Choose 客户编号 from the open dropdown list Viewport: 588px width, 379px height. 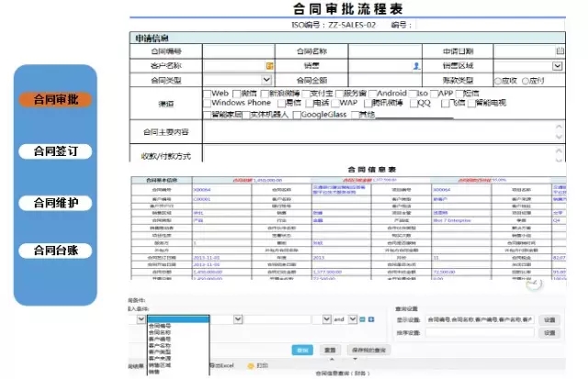160,339
